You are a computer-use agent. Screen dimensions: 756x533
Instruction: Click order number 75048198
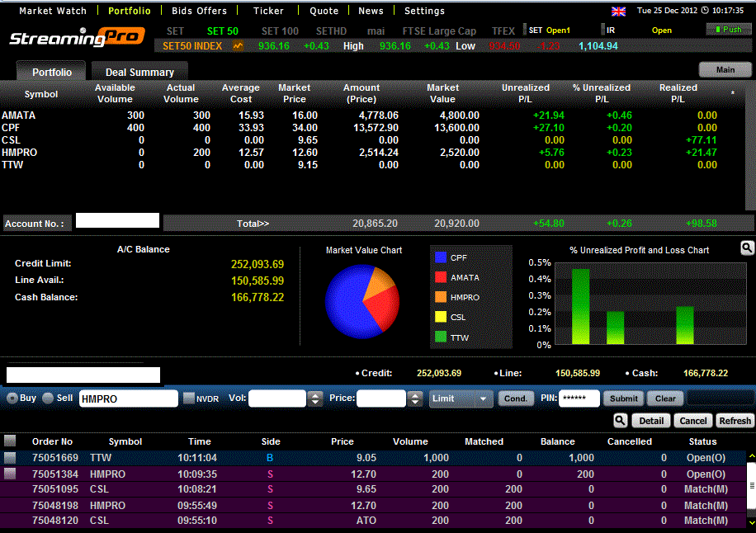pyautogui.click(x=55, y=506)
